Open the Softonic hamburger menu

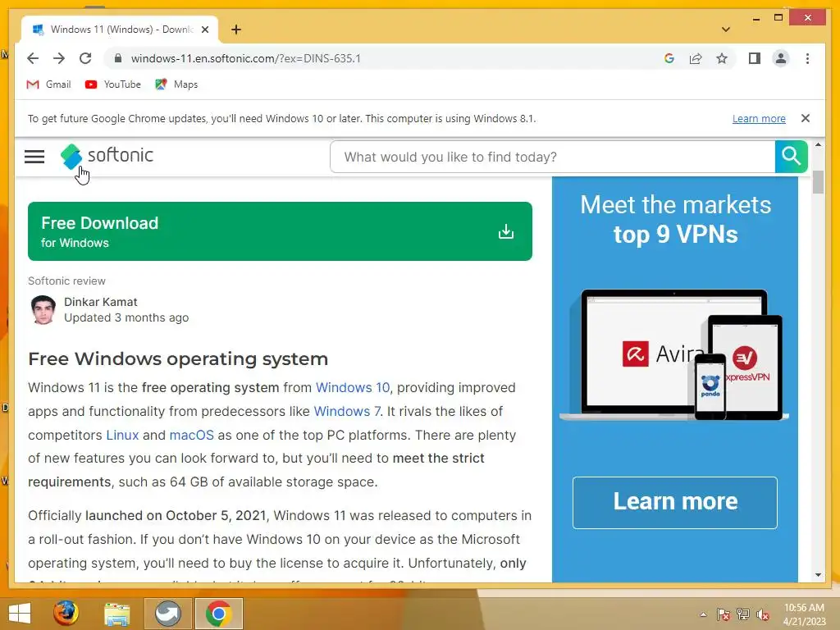click(34, 157)
